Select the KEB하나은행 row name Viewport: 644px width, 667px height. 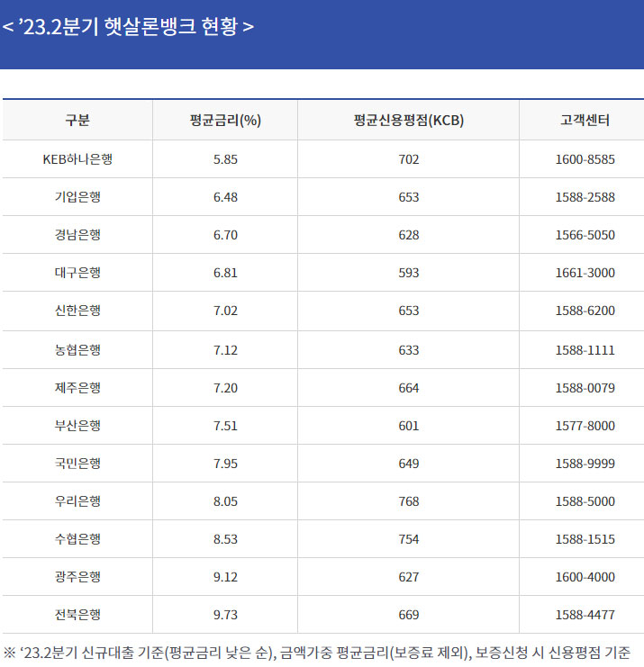77,159
